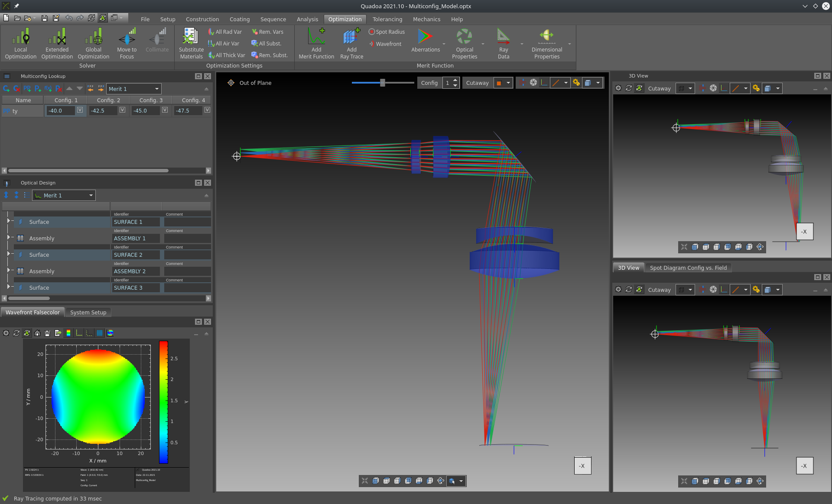Image resolution: width=832 pixels, height=504 pixels.
Task: Open the File menu
Action: click(145, 19)
